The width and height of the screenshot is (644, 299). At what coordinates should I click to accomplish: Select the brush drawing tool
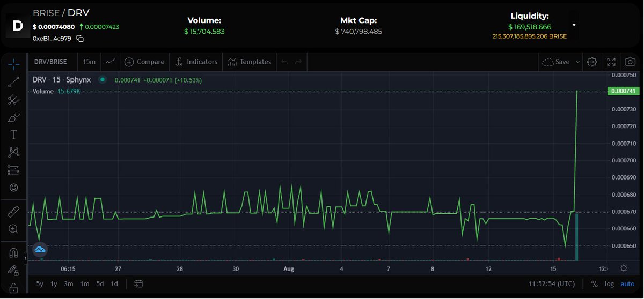[14, 117]
